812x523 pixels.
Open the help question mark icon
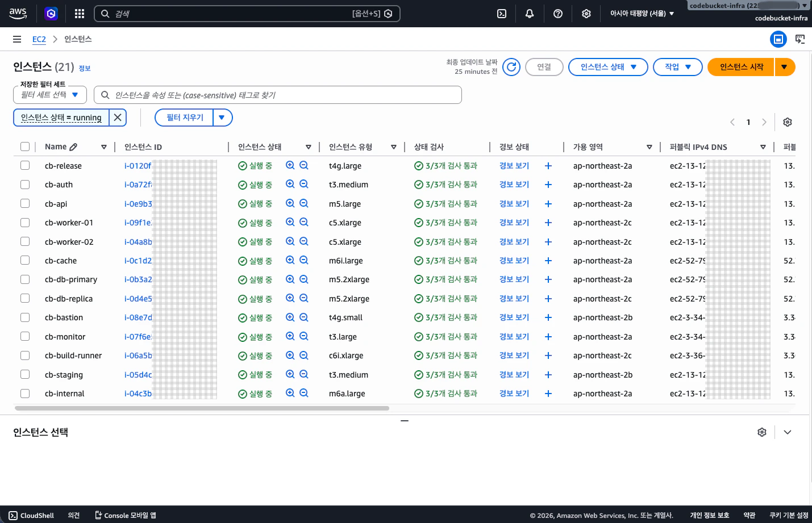tap(558, 14)
